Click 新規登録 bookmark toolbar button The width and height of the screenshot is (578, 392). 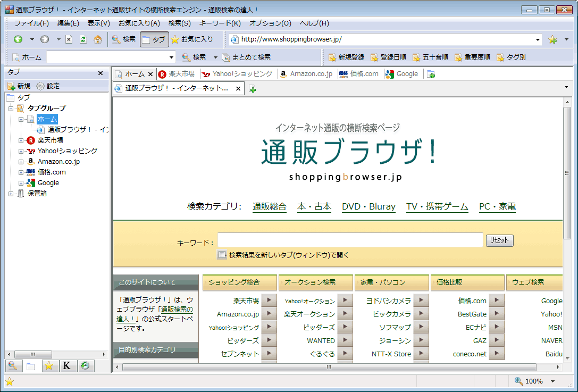[347, 57]
